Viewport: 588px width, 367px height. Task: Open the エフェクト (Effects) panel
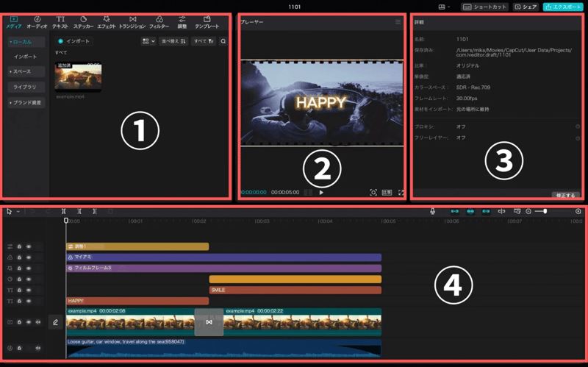[x=107, y=22]
